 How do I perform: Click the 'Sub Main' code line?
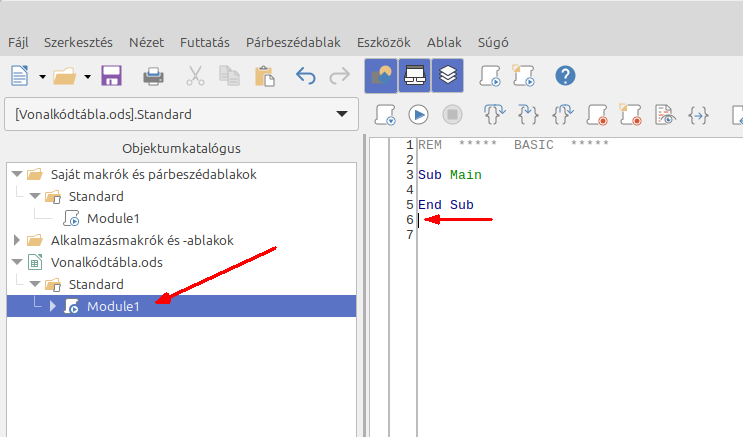450,175
